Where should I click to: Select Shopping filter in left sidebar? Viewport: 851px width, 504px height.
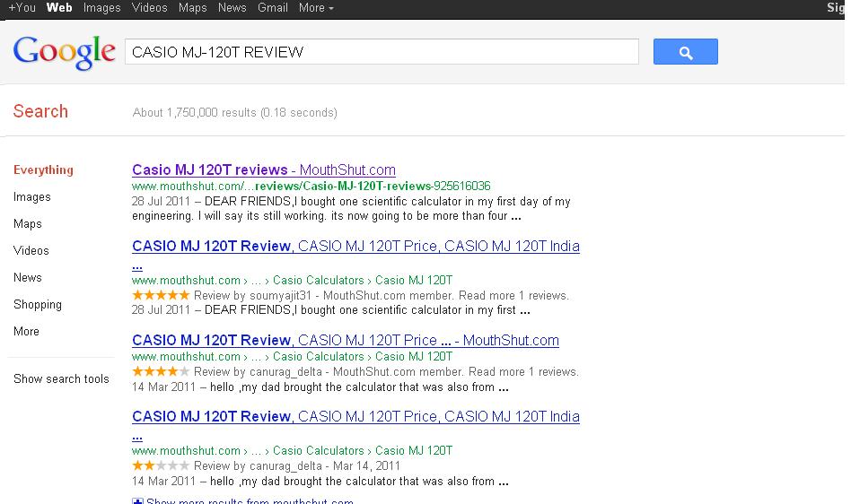pos(38,304)
